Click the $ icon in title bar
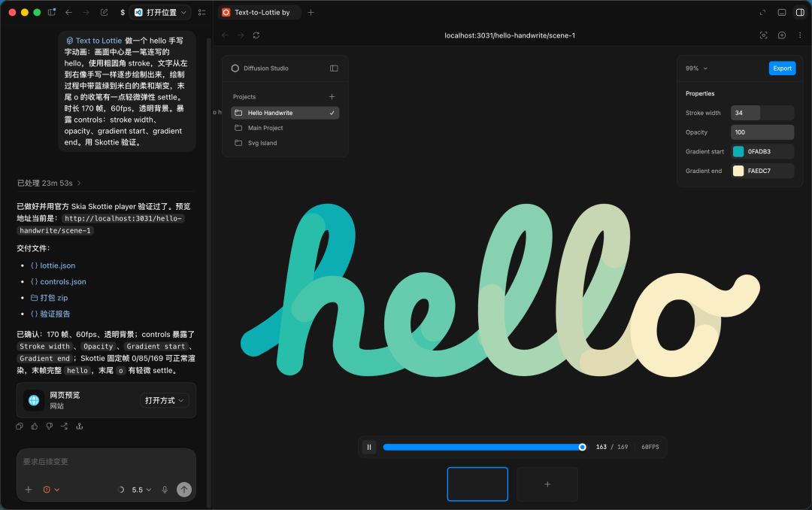This screenshot has height=510, width=812. 123,13
